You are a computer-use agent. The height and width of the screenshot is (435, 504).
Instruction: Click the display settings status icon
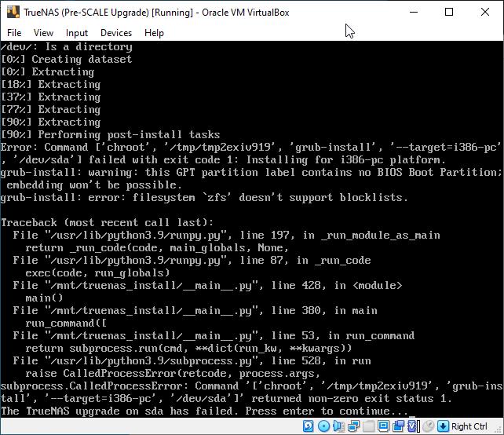coord(383,426)
